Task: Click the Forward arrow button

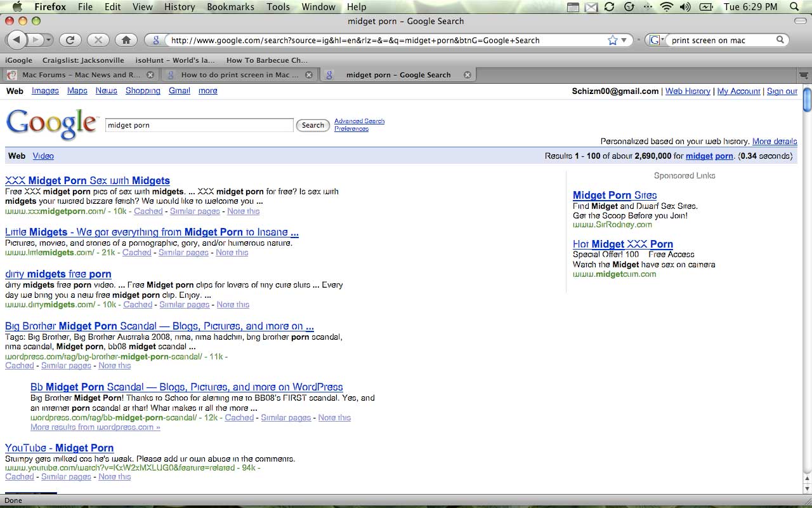Action: 37,40
